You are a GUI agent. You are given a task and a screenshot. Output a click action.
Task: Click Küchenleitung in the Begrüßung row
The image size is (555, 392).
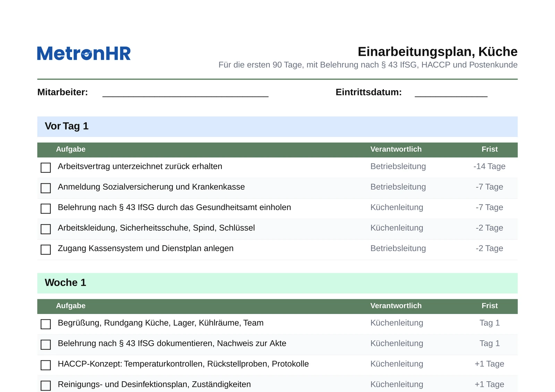tap(397, 323)
